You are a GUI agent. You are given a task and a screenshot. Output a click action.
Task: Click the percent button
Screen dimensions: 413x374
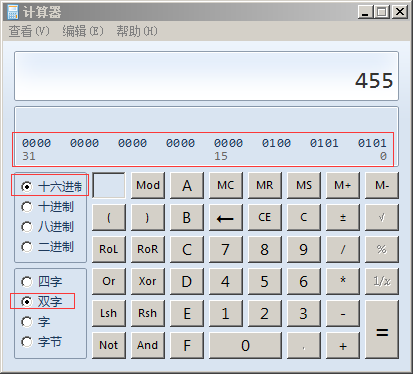pos(382,249)
